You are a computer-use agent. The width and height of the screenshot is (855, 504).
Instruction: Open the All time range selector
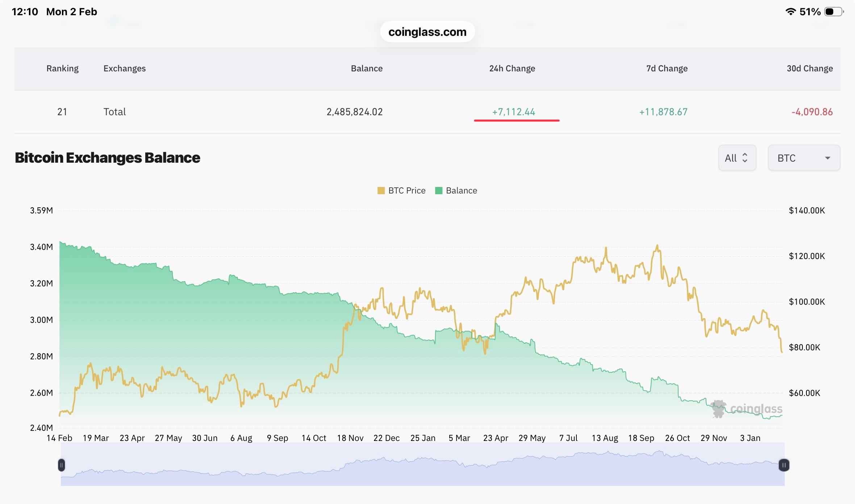pos(737,158)
